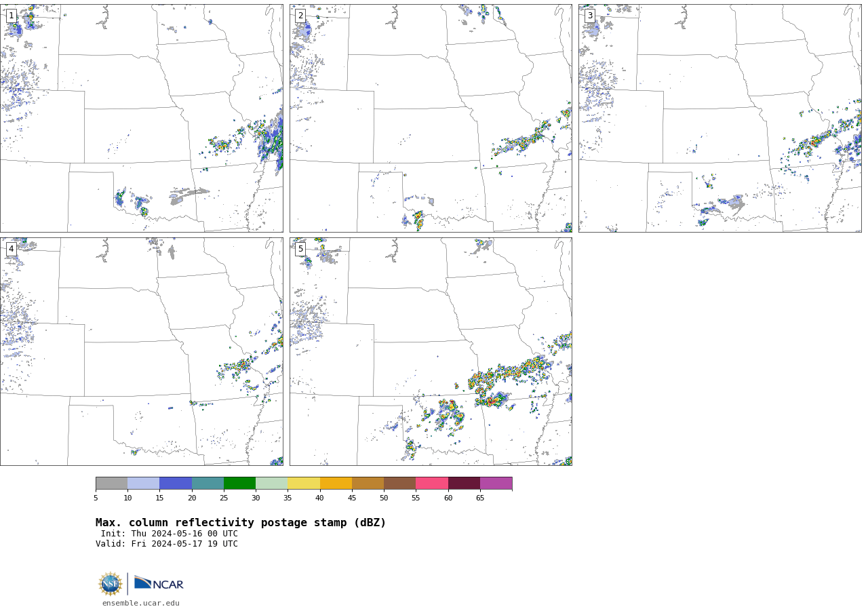Click the ensemble.ucar.edu text
Image resolution: width=868 pixels, height=611 pixels.
[x=141, y=604]
